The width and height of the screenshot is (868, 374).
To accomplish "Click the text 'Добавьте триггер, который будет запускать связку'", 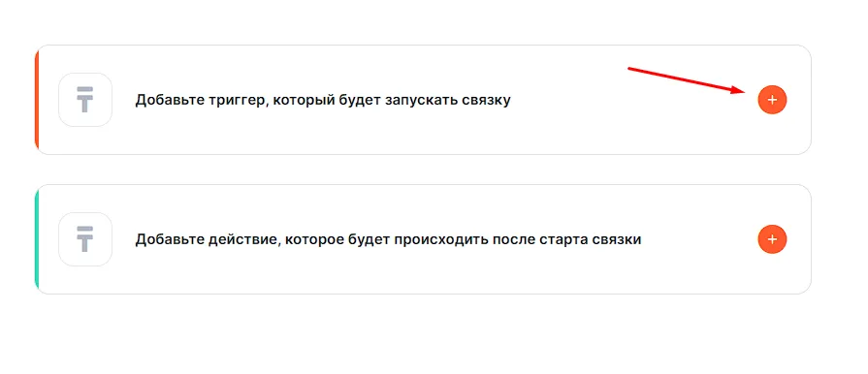I will point(323,100).
